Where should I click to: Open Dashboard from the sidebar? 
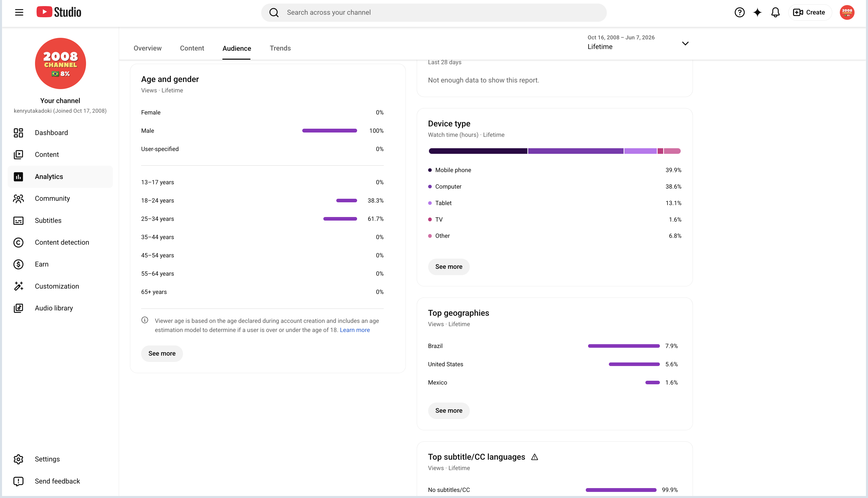(x=60, y=133)
